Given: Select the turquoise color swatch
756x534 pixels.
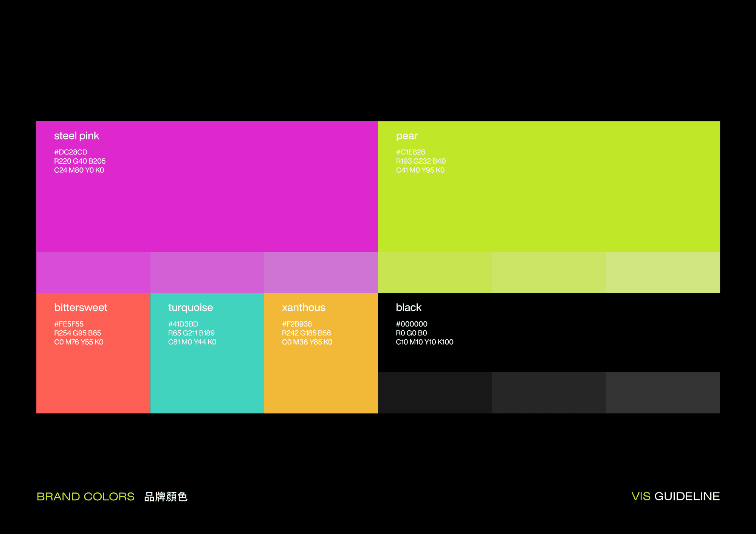Looking at the screenshot, I should [x=207, y=378].
